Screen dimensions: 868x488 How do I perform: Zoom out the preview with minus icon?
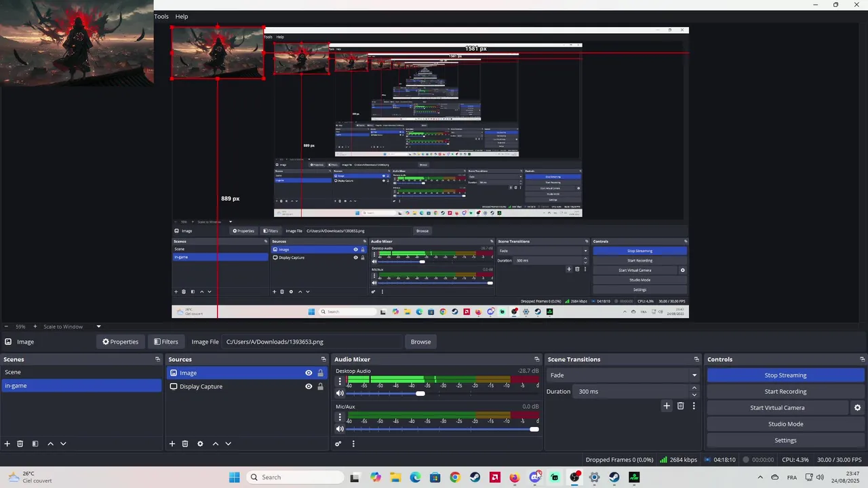[5, 327]
